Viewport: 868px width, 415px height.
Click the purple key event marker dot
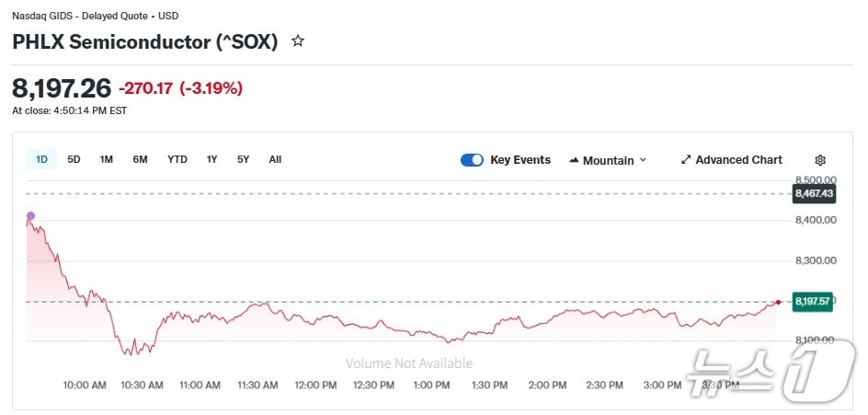[30, 216]
